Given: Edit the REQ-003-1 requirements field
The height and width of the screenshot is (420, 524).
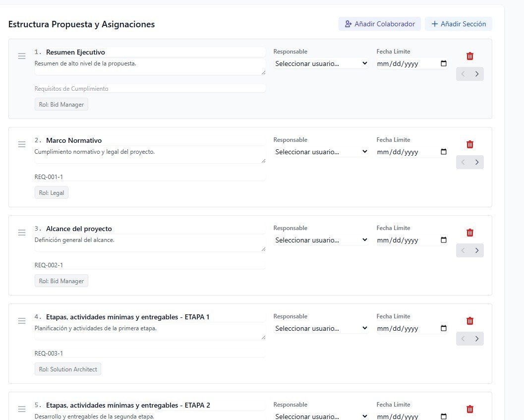Looking at the screenshot, I should (x=150, y=354).
